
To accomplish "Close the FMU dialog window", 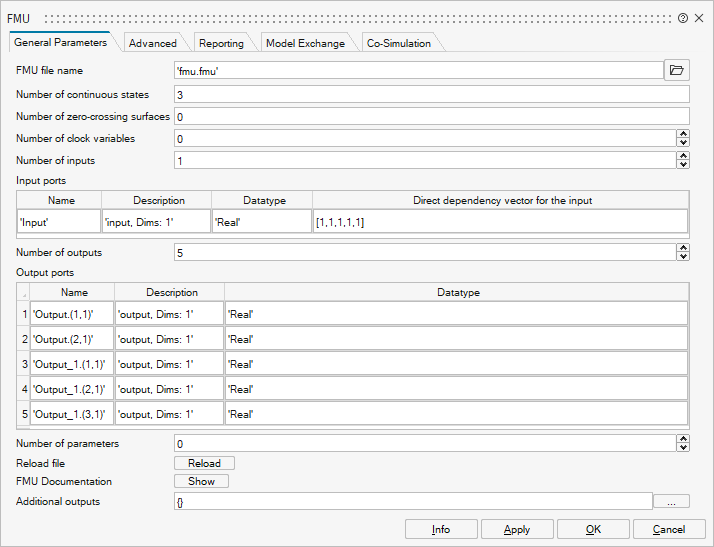I will tap(700, 19).
